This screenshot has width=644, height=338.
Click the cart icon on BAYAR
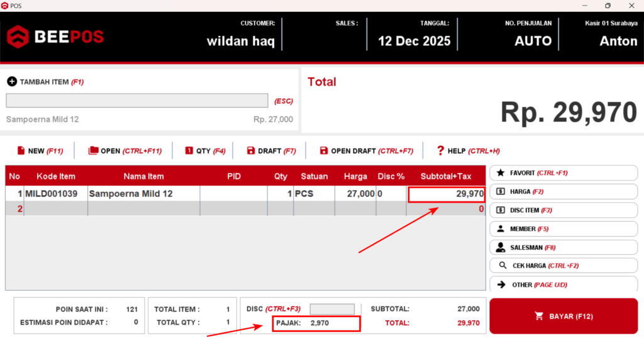coord(539,316)
